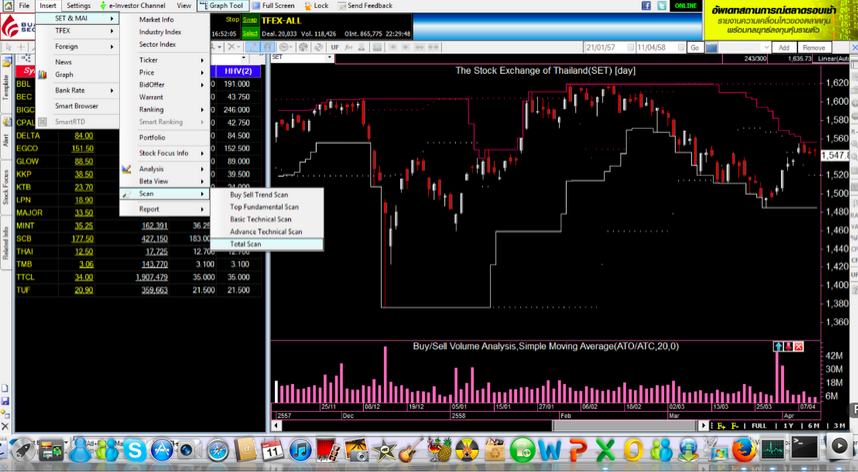Screen dimensions: 858x472
Task: Remove the Buy/Sell Volume indicator panel
Action: pyautogui.click(x=798, y=347)
